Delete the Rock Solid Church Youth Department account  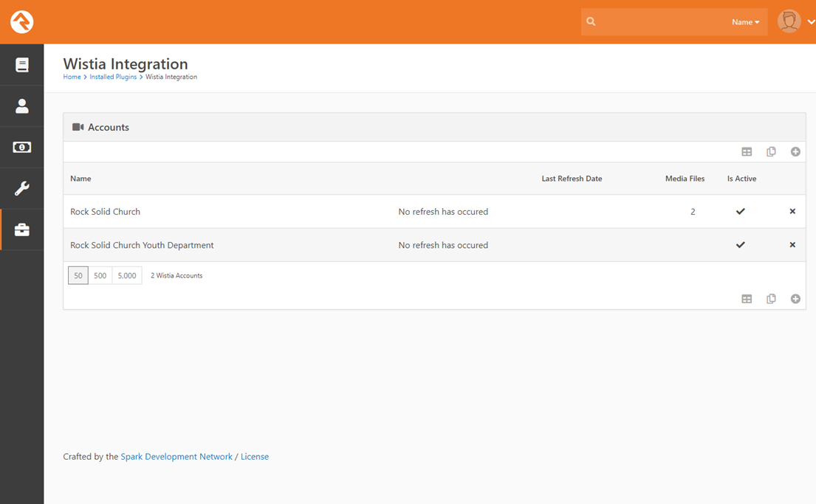click(x=792, y=244)
